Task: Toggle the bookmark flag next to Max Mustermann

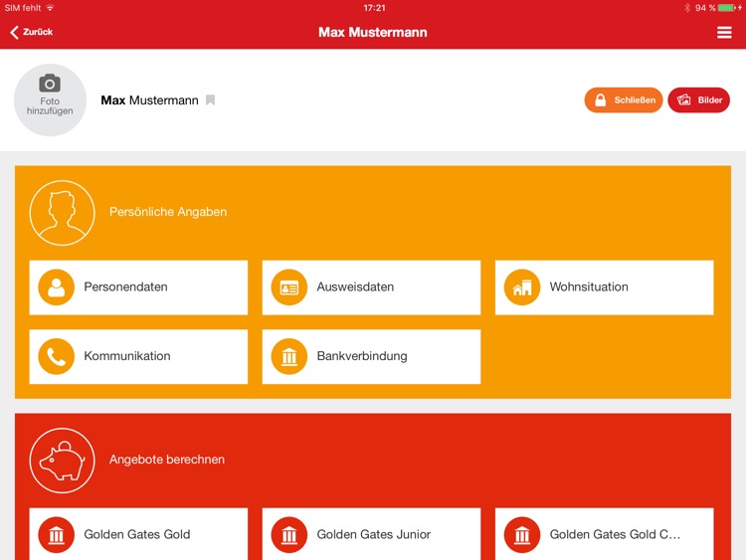Action: tap(210, 99)
